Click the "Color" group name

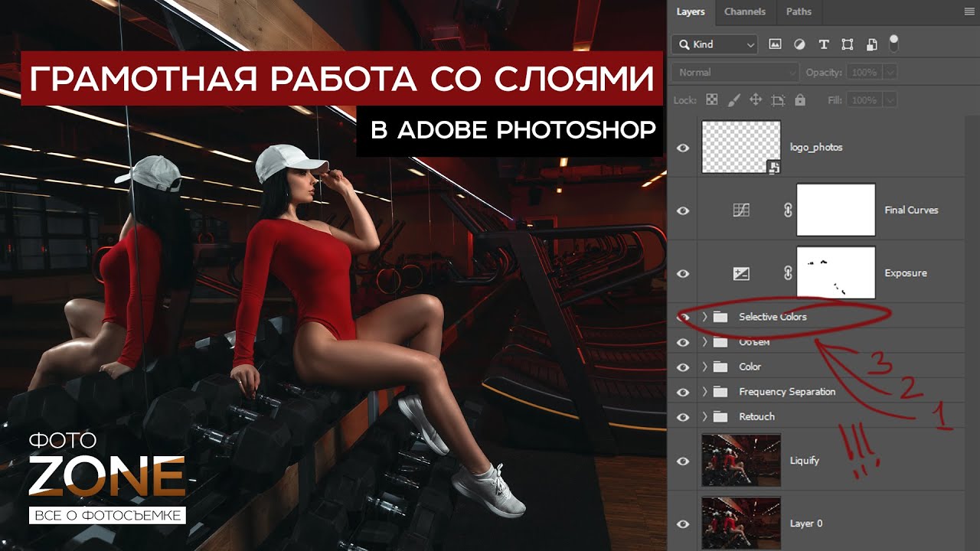[x=750, y=367]
